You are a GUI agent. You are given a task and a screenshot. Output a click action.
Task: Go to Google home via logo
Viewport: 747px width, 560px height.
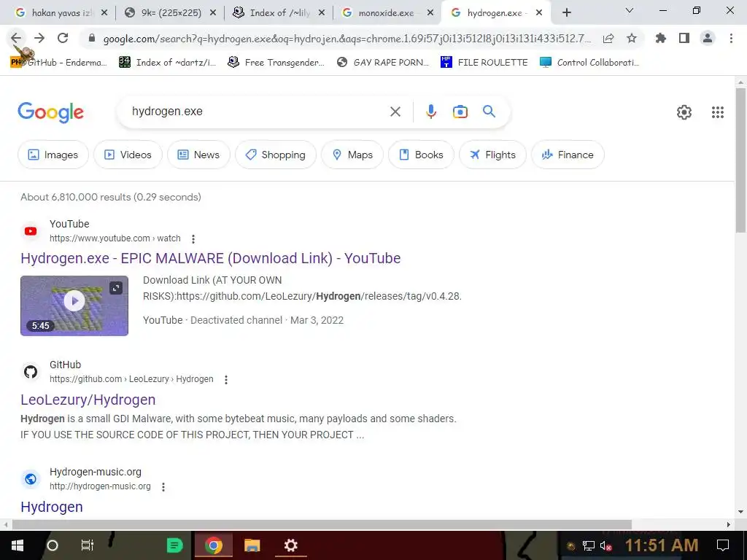point(50,112)
